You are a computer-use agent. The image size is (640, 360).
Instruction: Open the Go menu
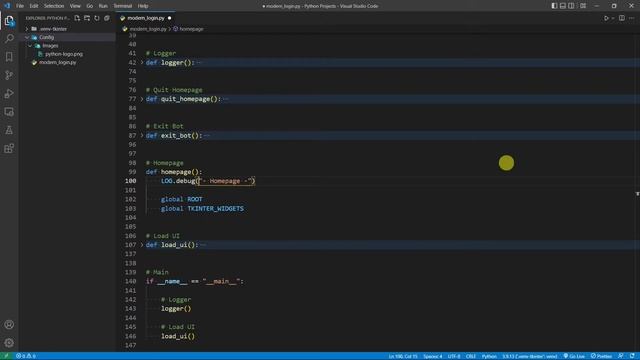pos(90,6)
